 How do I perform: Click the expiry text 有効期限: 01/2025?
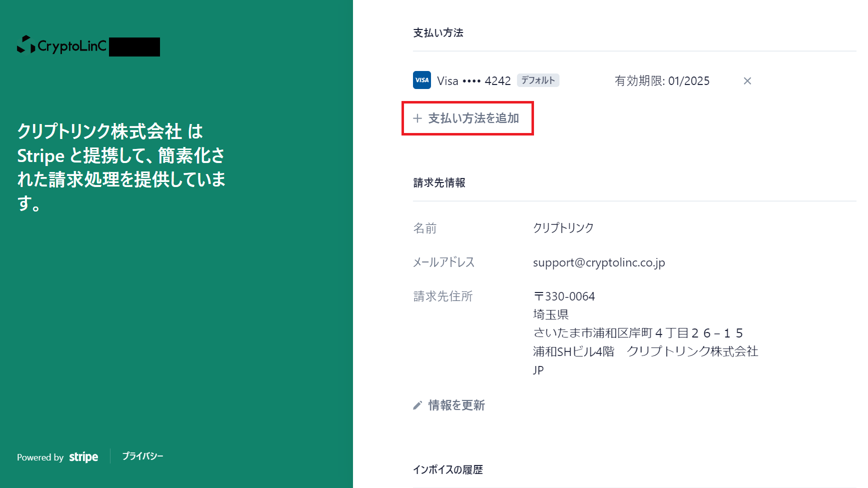662,81
